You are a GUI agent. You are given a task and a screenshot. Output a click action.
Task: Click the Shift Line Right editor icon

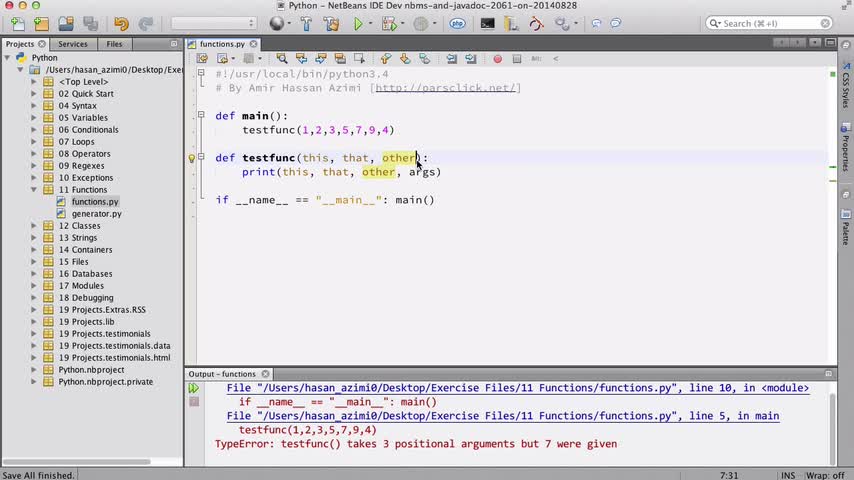coord(471,58)
